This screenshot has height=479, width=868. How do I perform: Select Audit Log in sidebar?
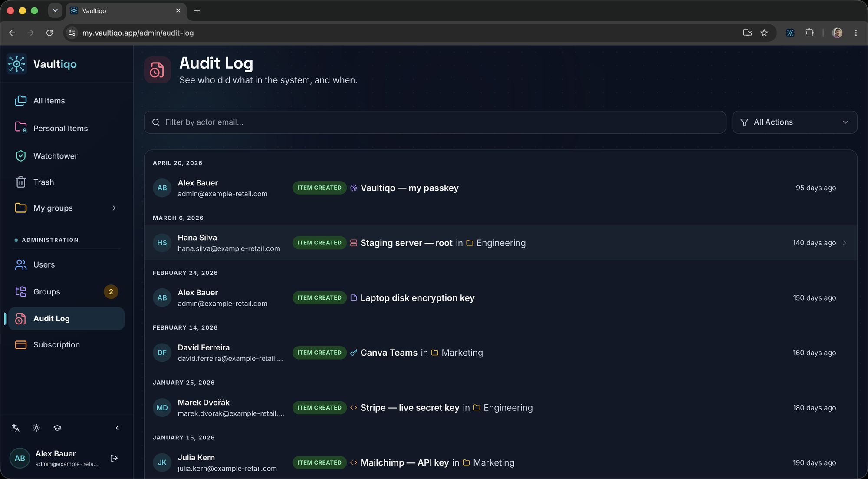(x=66, y=319)
